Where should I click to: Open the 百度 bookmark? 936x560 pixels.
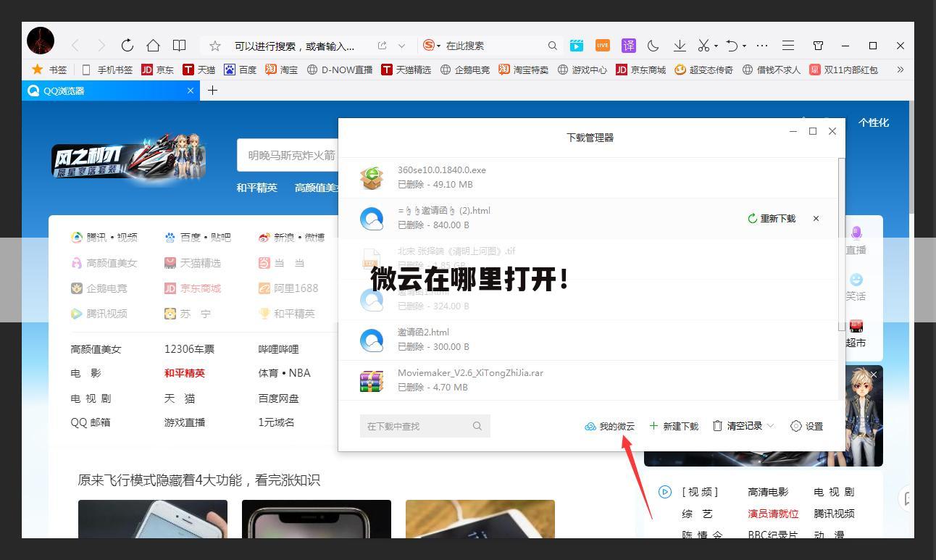coord(240,70)
